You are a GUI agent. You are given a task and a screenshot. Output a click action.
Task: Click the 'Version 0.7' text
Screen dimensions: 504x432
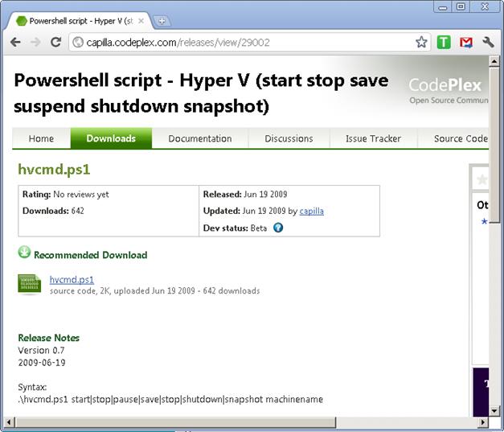(41, 350)
